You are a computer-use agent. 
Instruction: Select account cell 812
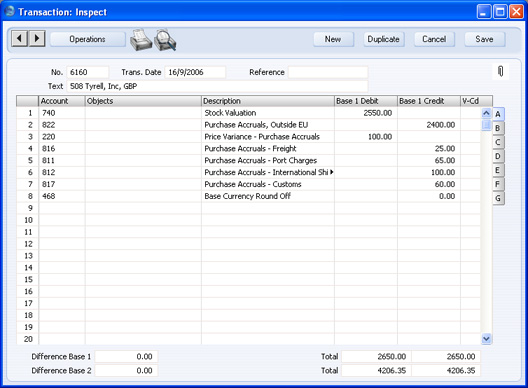[62, 172]
